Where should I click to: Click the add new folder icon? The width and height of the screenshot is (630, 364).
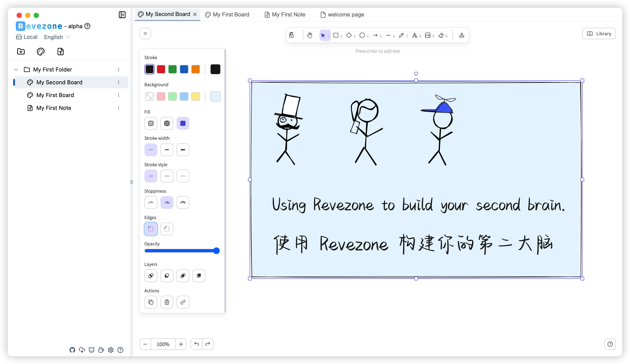[x=21, y=51]
